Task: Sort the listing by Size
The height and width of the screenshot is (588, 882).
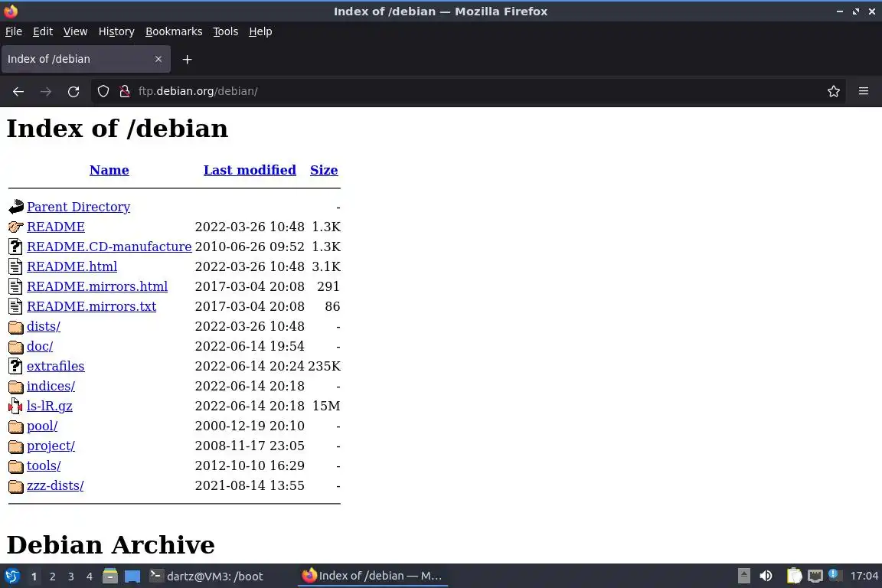Action: 324,170
